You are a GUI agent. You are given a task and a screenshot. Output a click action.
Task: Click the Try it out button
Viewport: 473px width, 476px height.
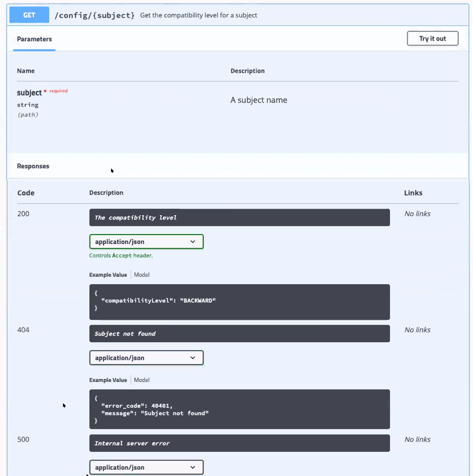click(432, 38)
